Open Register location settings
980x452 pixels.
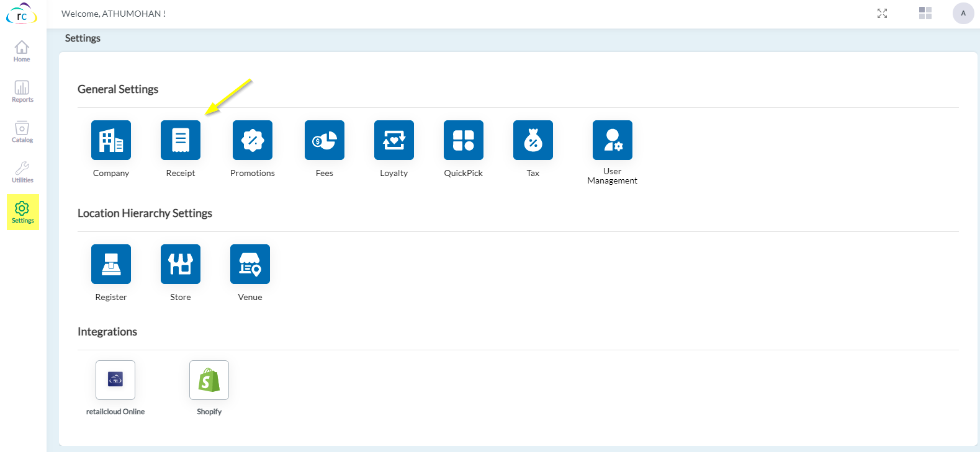111,264
